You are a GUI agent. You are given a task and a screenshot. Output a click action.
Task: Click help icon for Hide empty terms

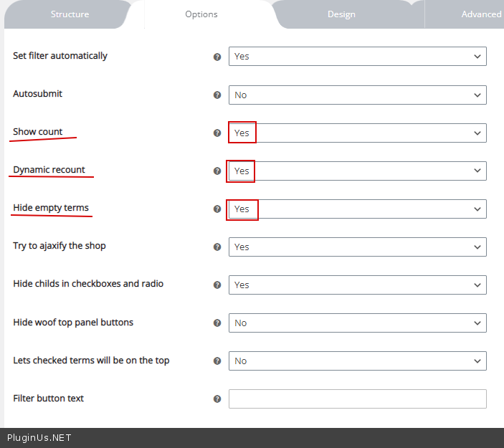pyautogui.click(x=217, y=209)
